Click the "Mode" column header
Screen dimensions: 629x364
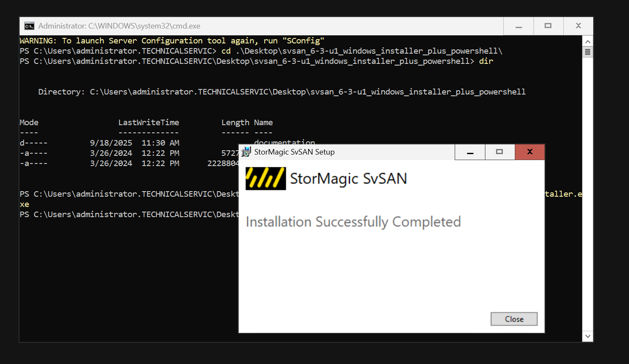29,123
